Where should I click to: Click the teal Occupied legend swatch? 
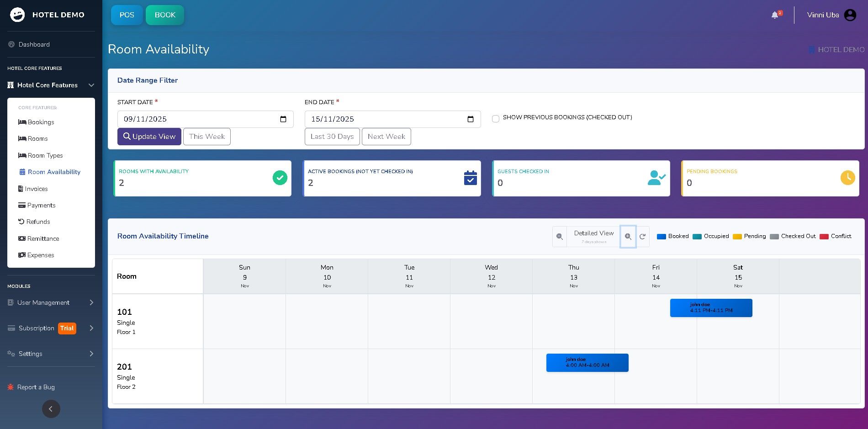(697, 237)
